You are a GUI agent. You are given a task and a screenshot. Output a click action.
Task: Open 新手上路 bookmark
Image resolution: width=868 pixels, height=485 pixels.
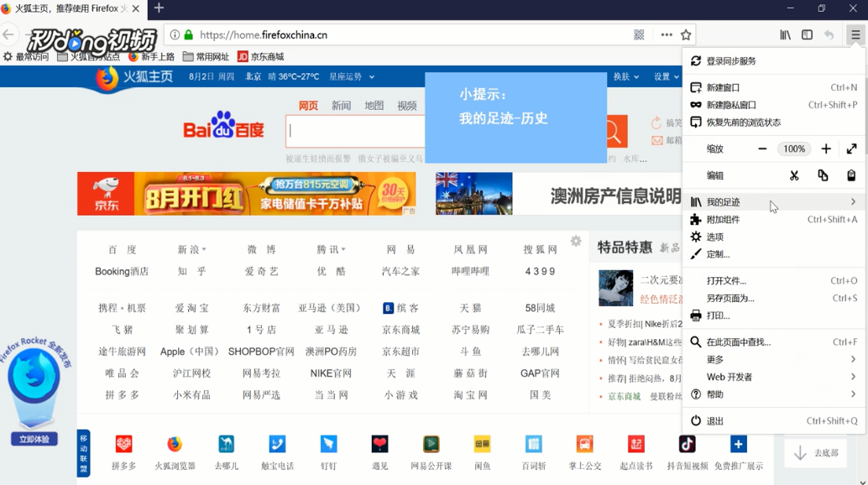(152, 56)
